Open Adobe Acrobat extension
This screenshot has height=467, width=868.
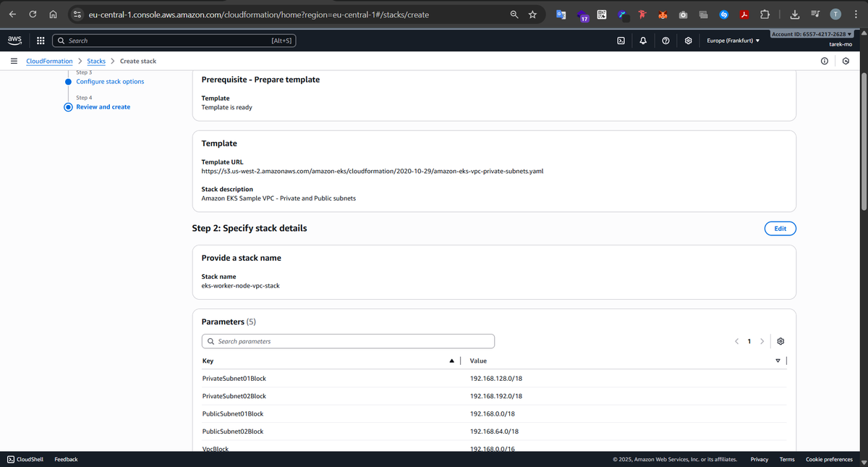[x=744, y=14]
